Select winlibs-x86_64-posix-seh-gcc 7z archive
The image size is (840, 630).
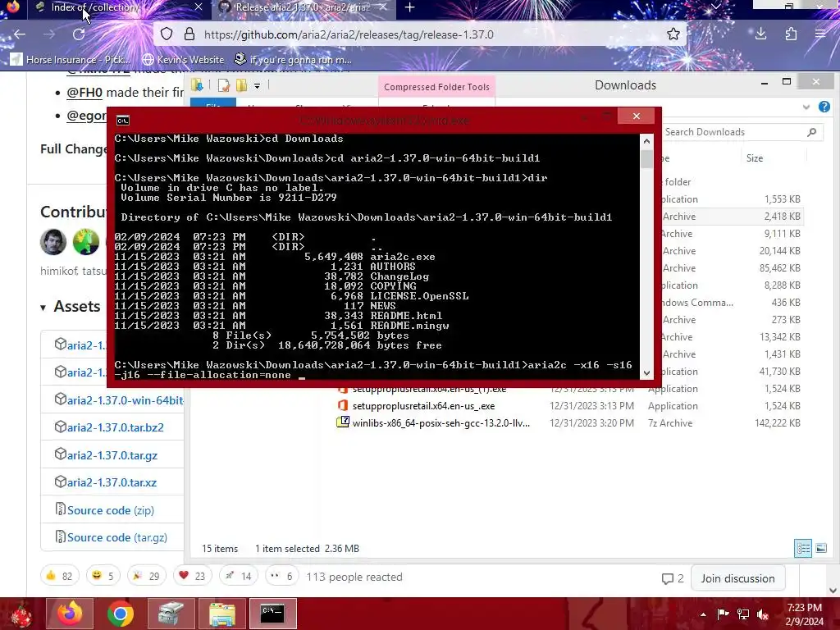coord(441,423)
